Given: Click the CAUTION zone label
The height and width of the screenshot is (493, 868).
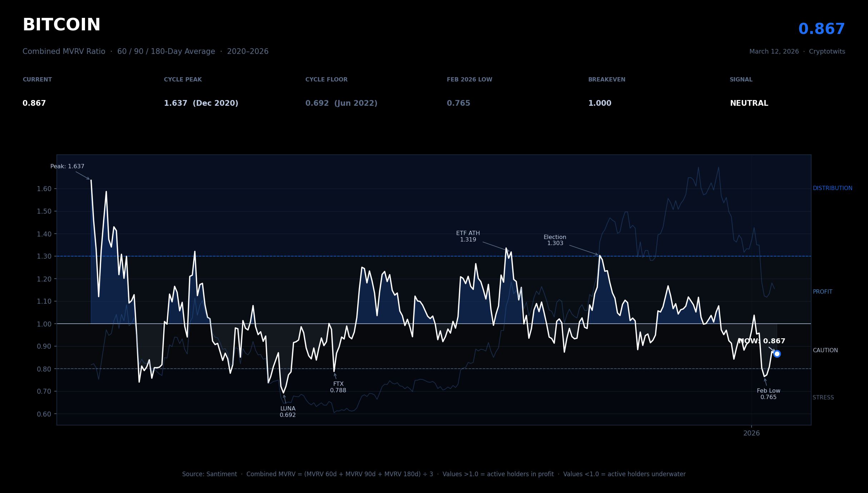Looking at the screenshot, I should point(825,350).
